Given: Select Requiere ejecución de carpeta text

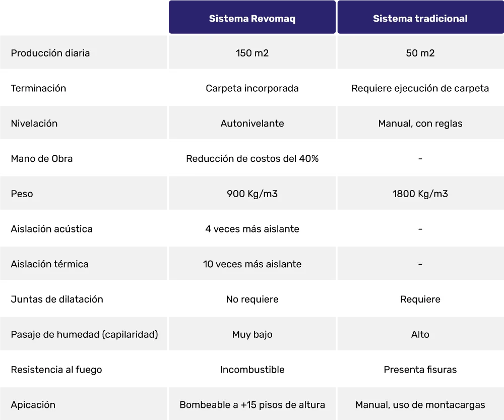Looking at the screenshot, I should (420, 88).
